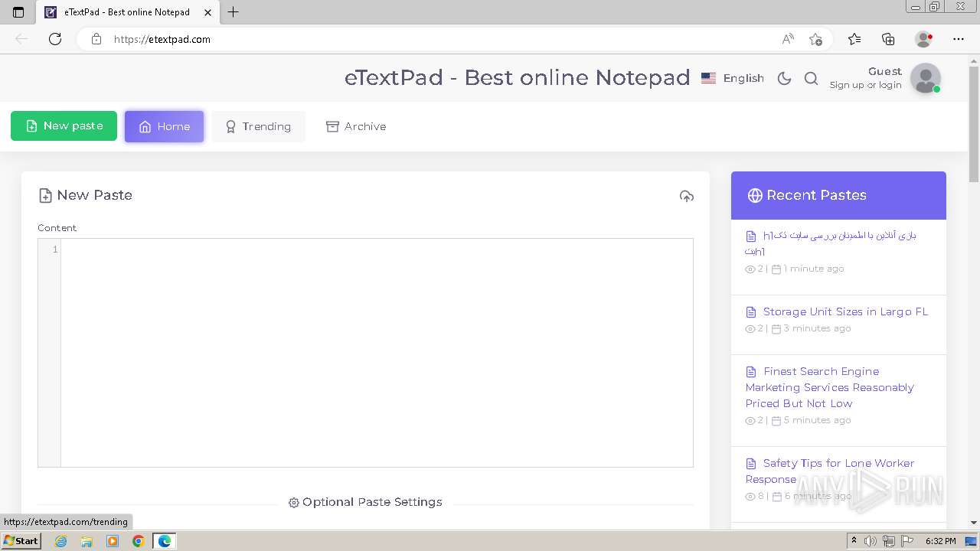Image resolution: width=980 pixels, height=551 pixels.
Task: Click the Recent Pastes globe icon
Action: tap(755, 195)
